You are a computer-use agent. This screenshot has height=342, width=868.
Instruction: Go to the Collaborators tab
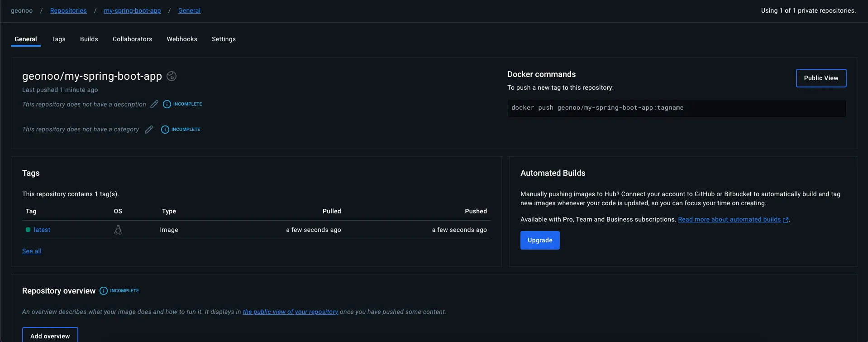click(x=132, y=39)
